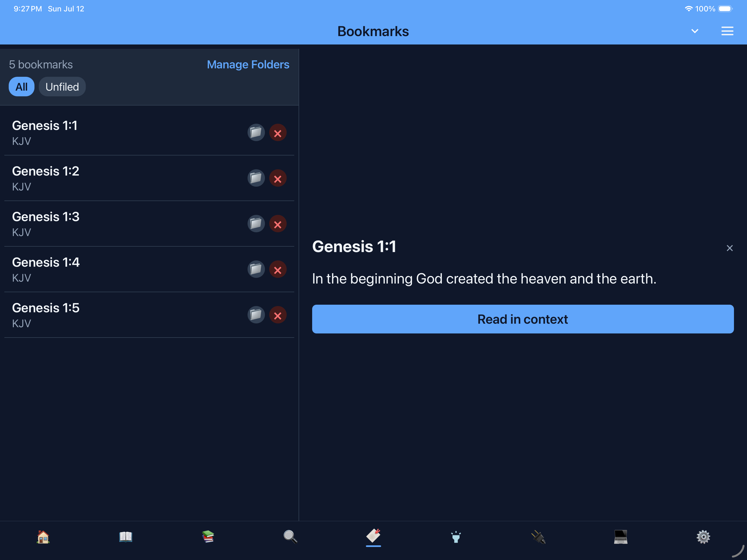
Task: Select the Genesis 1:2 bookmark row
Action: click(x=149, y=178)
